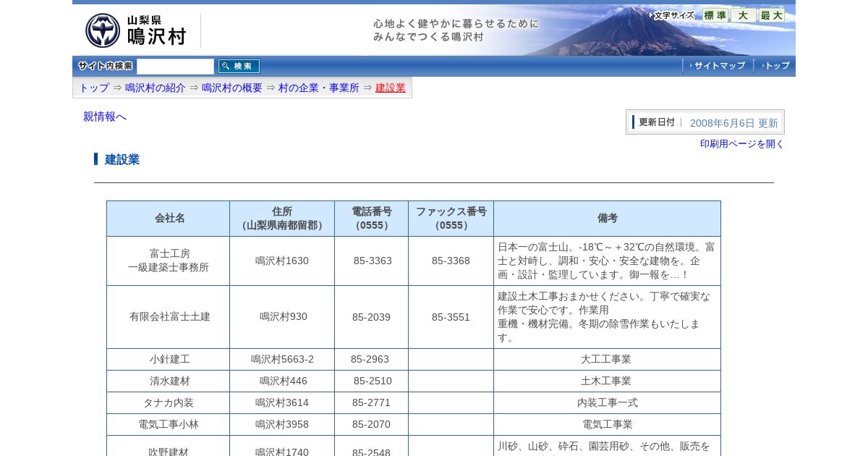Select 富士工房 一級建築士事務所 cell
Viewport: 868px width, 456px height.
(169, 261)
